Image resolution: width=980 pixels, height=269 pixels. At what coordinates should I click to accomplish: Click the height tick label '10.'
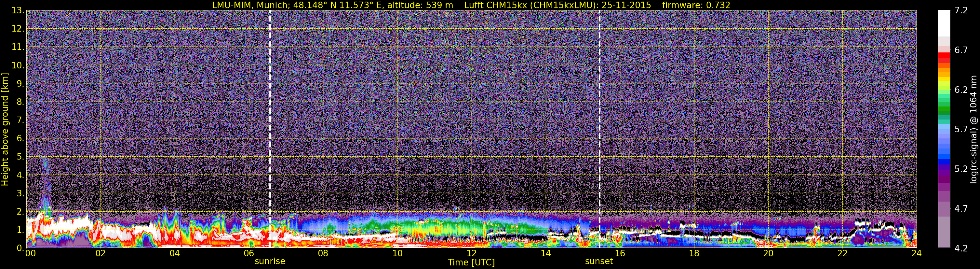[18, 65]
